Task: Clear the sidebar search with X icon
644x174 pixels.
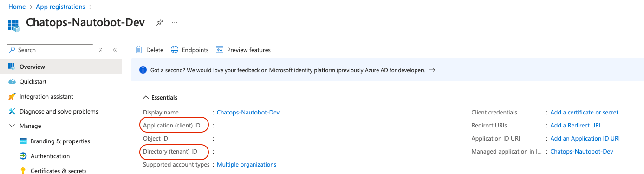Action: (101, 50)
